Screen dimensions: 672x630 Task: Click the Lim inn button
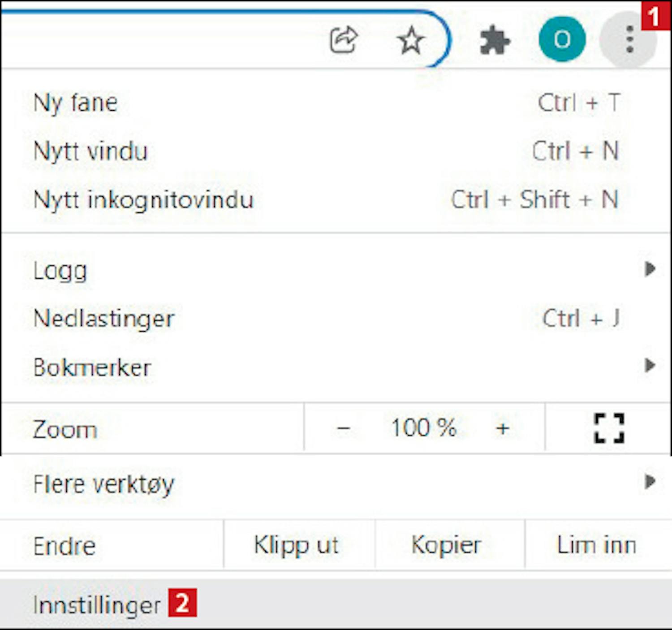tap(597, 545)
